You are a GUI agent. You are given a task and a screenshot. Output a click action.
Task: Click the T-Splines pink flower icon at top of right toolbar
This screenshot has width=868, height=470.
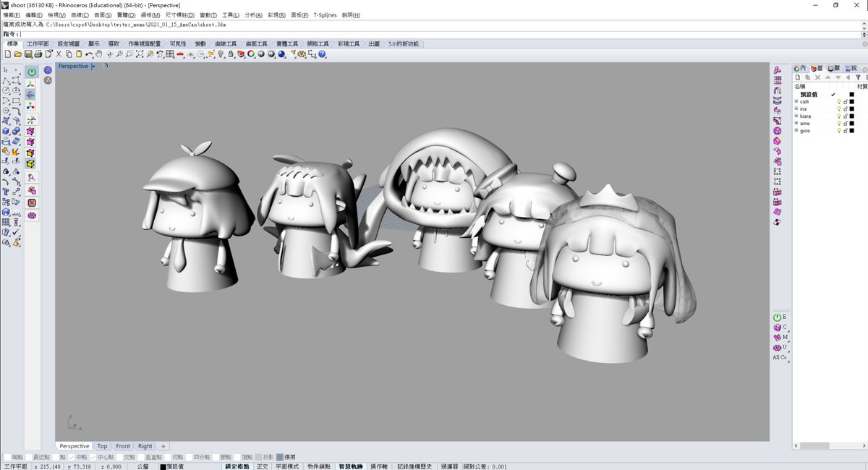click(x=778, y=70)
